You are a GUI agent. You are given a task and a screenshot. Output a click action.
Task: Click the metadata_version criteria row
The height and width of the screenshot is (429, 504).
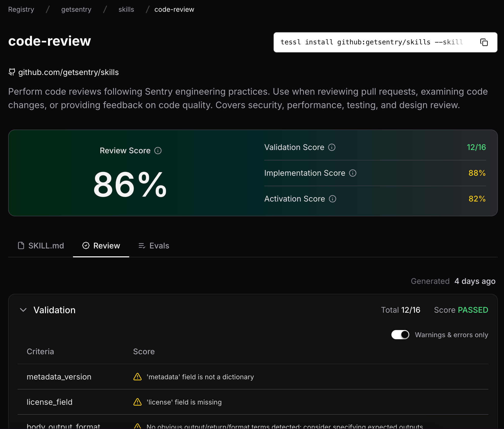[253, 377]
